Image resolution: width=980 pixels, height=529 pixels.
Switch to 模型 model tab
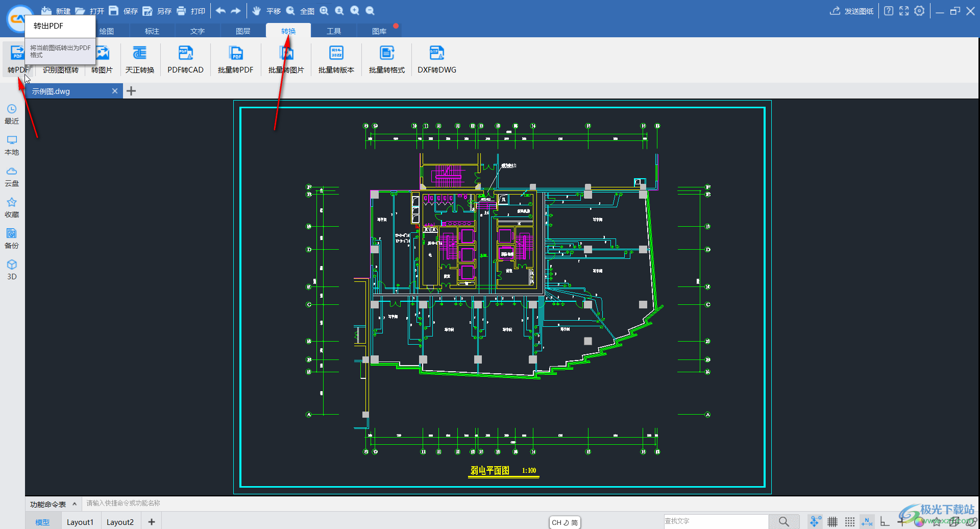point(42,522)
